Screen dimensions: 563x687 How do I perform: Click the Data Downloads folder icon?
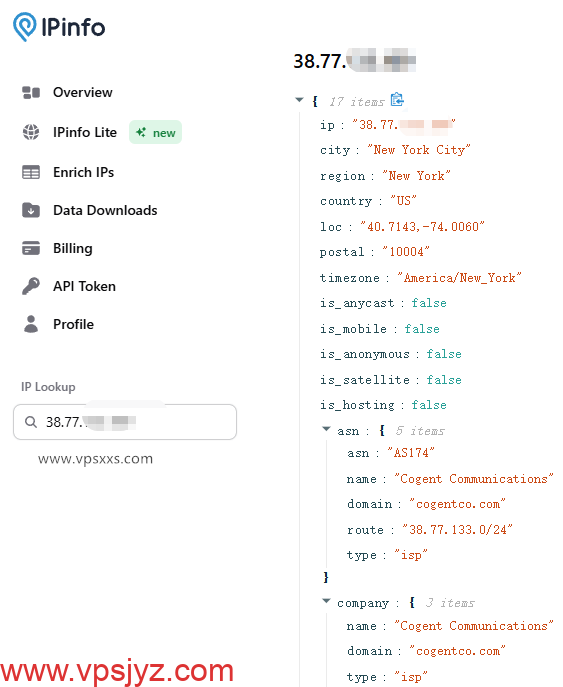pyautogui.click(x=31, y=210)
